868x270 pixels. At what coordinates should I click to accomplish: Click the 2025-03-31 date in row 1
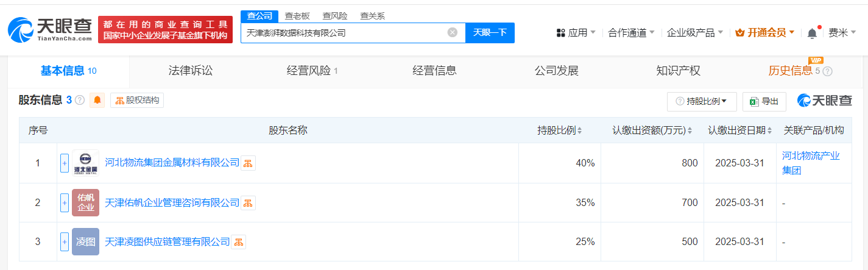[739, 163]
